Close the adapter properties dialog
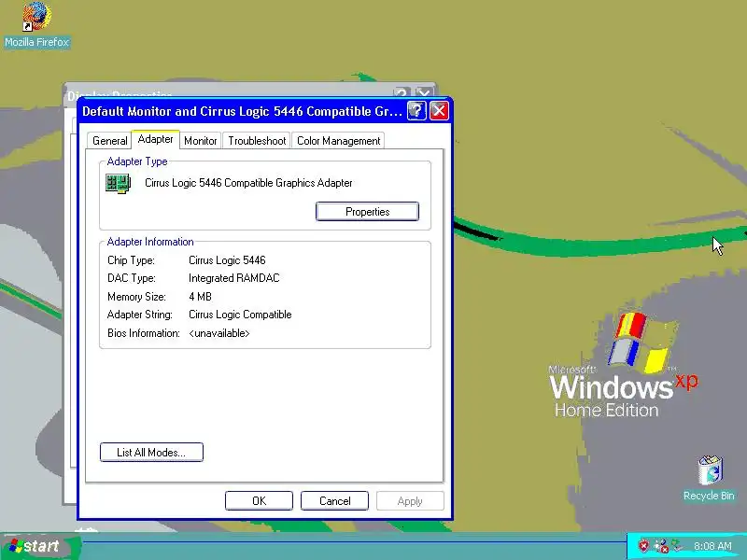This screenshot has width=747, height=560. pos(439,111)
